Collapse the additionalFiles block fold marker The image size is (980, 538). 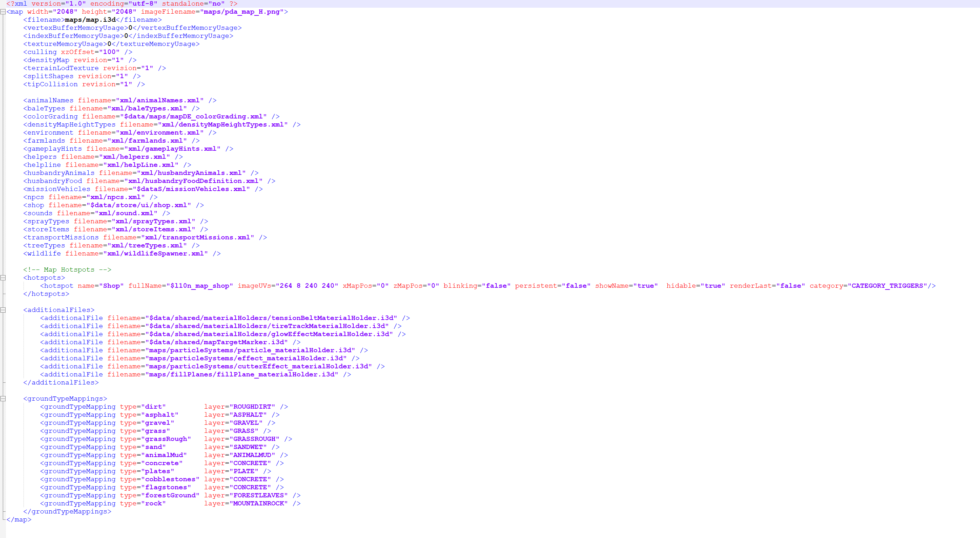[3, 310]
